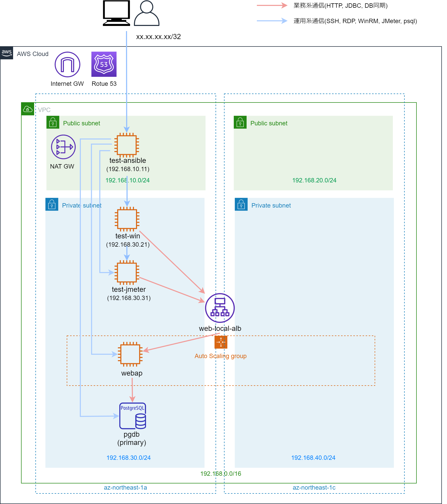Click the webap name label
The image size is (447, 504).
tap(132, 373)
